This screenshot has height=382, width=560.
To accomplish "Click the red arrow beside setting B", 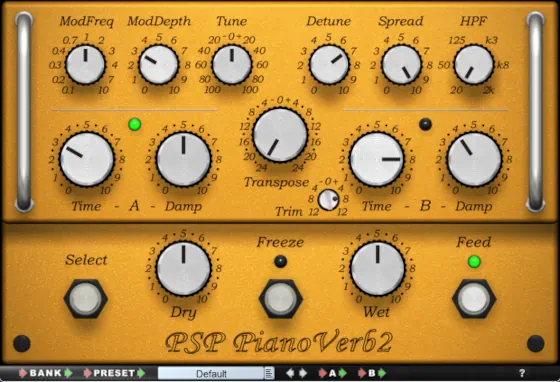I will pos(362,373).
